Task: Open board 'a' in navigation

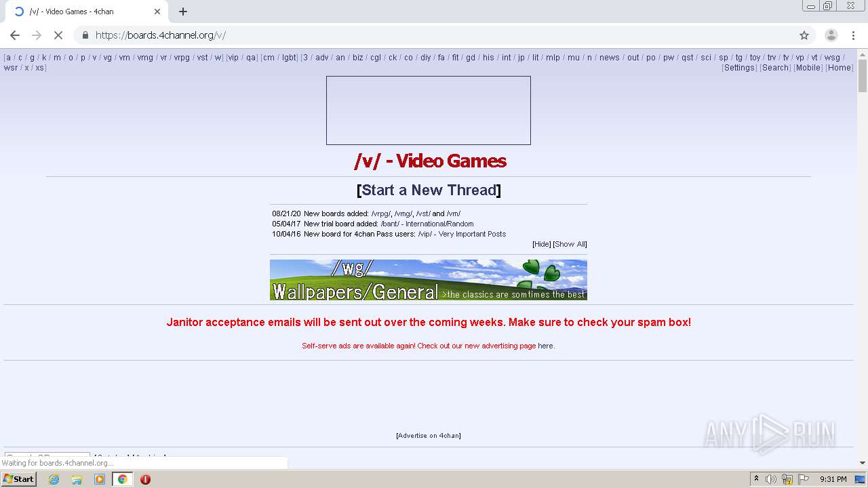Action: coord(8,58)
